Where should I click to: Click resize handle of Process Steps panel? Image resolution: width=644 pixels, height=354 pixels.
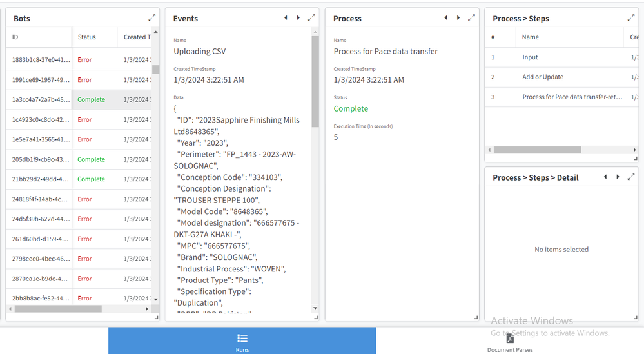click(x=636, y=159)
